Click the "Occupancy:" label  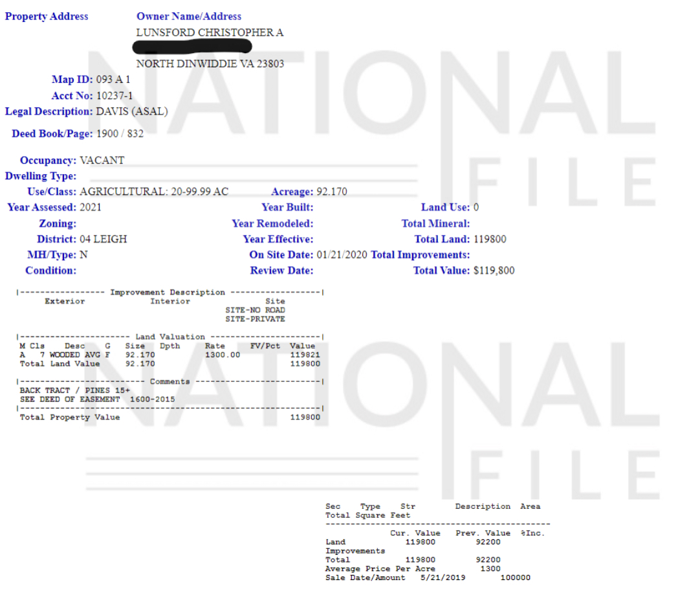49,161
